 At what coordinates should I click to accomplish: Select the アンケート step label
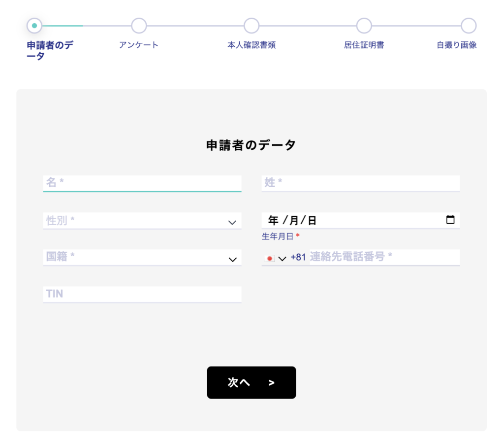(139, 45)
